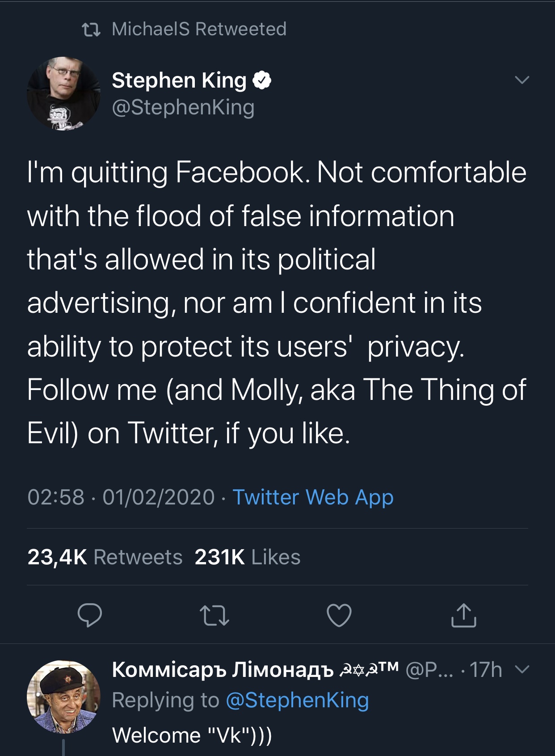Retweet the Facebook quitting tweet

pyautogui.click(x=214, y=615)
